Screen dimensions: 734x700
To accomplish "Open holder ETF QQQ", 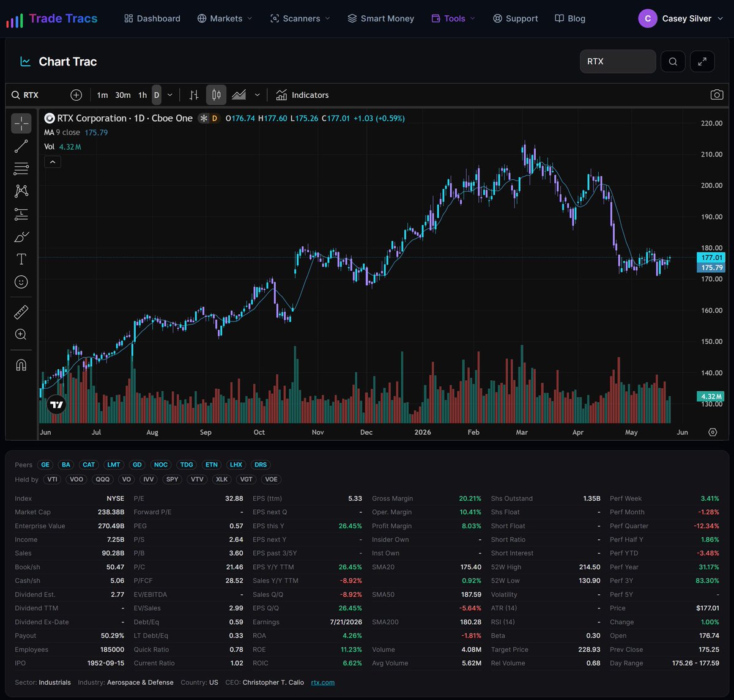I will [102, 479].
